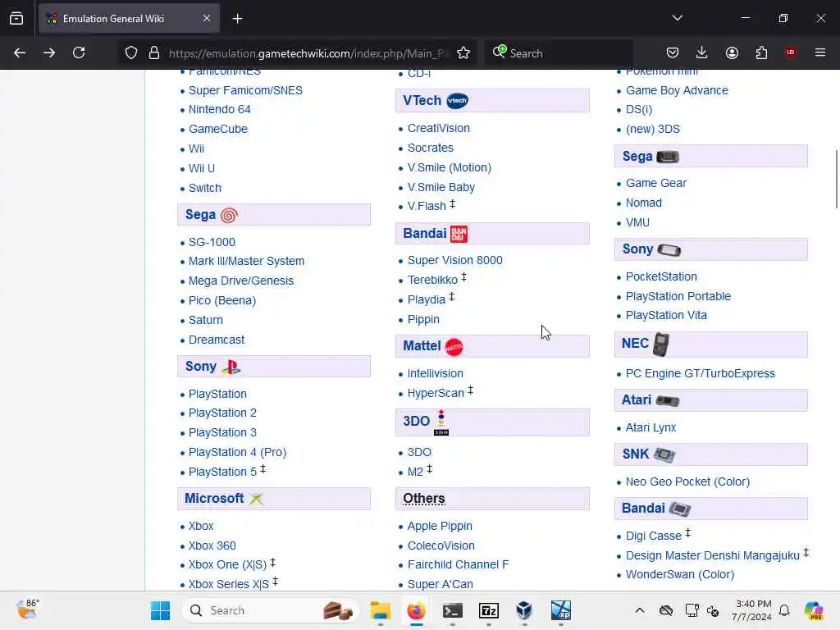Open the WonderSwan (Color) link
Screen dimensions: 840x630
(x=680, y=574)
